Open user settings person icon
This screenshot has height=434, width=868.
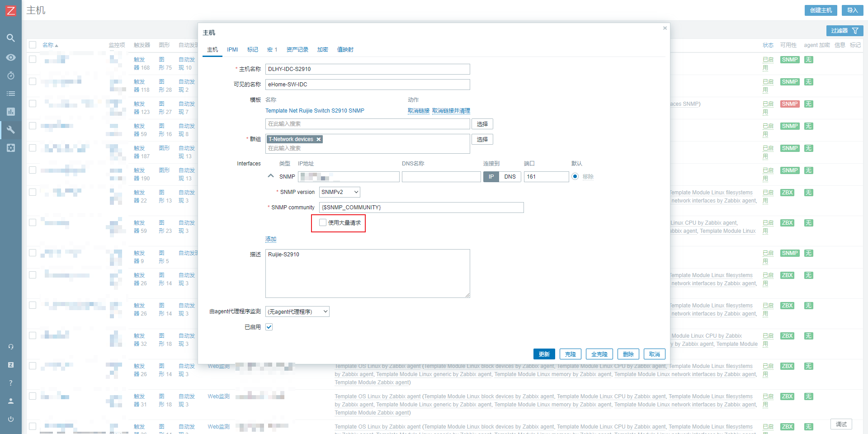pyautogui.click(x=11, y=401)
